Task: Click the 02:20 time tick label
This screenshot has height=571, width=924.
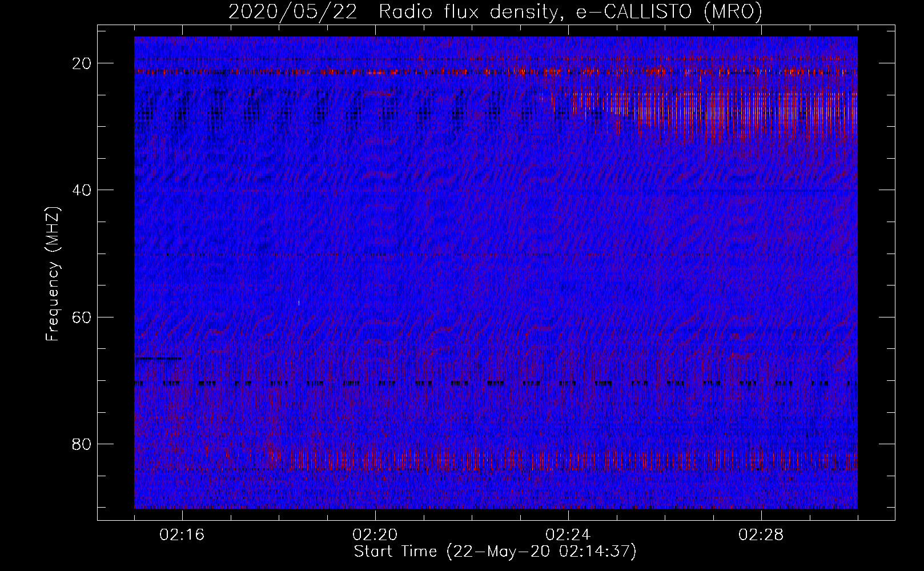Action: click(375, 535)
